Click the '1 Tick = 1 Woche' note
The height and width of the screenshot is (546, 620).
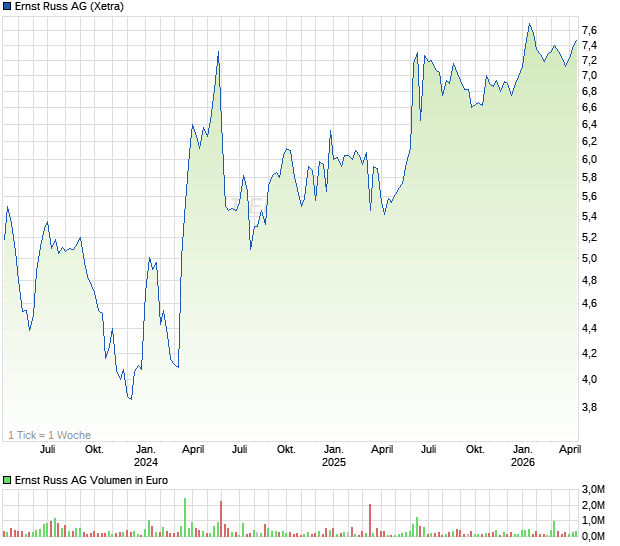pyautogui.click(x=49, y=435)
